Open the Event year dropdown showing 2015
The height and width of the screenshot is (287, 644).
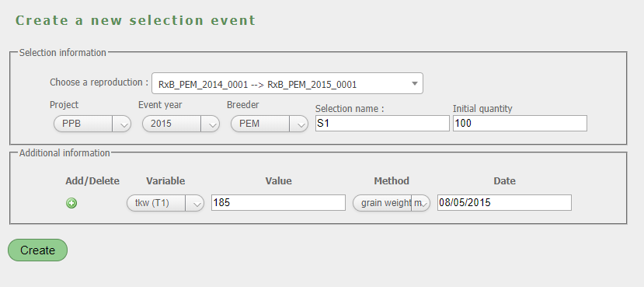[x=181, y=124]
